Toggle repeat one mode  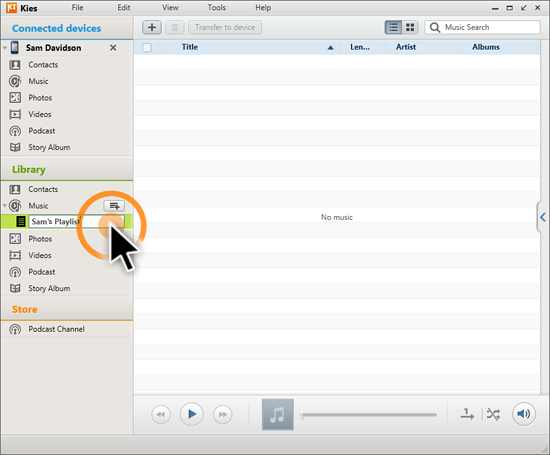coord(467,414)
